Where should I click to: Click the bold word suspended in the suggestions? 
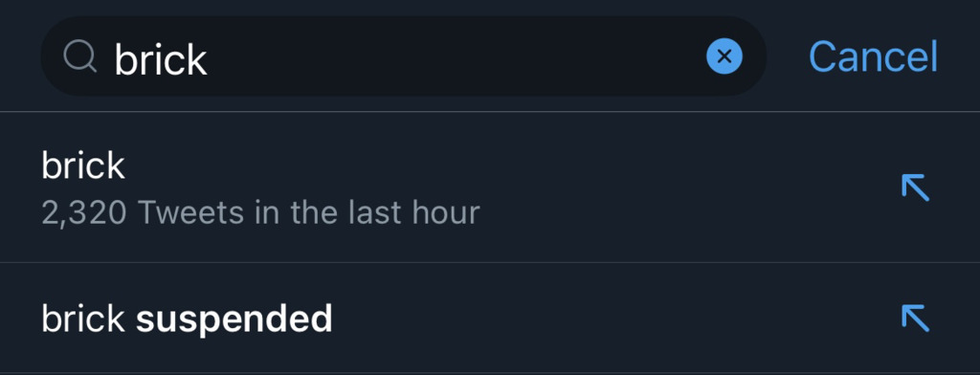pyautogui.click(x=234, y=319)
